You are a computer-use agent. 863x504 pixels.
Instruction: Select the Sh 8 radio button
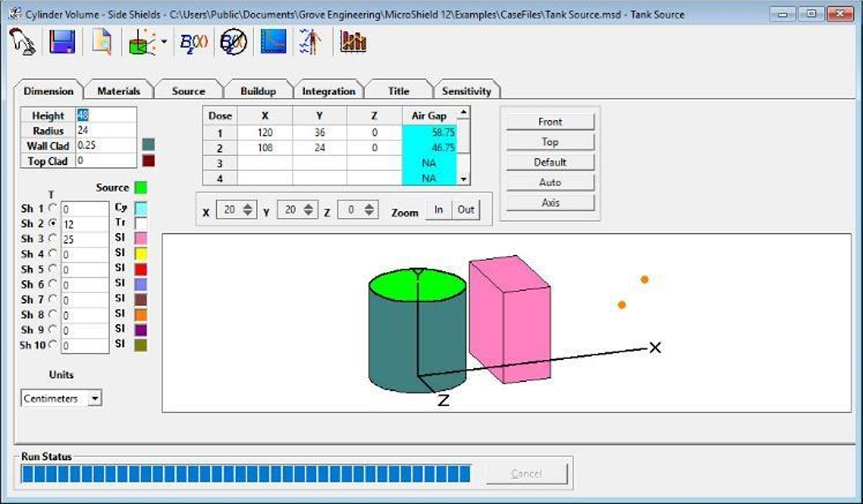tap(53, 313)
